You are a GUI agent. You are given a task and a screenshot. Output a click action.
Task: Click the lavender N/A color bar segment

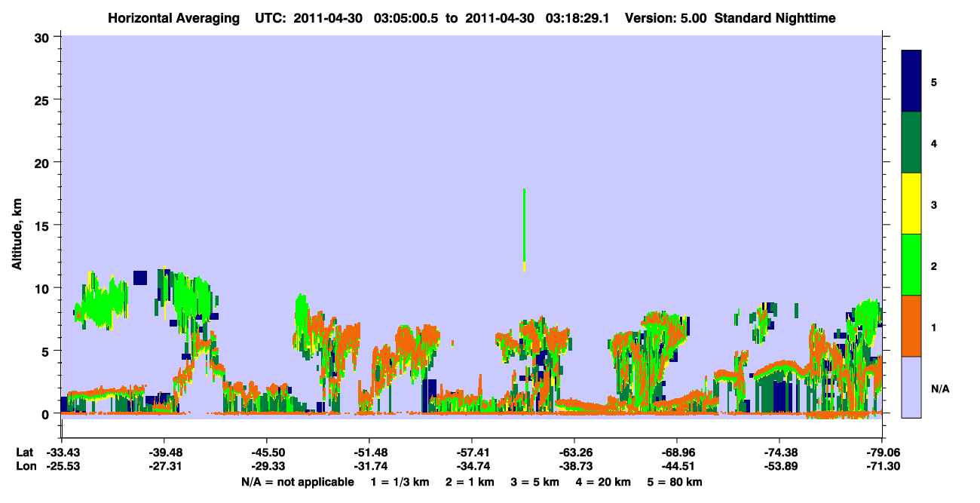[x=911, y=387]
